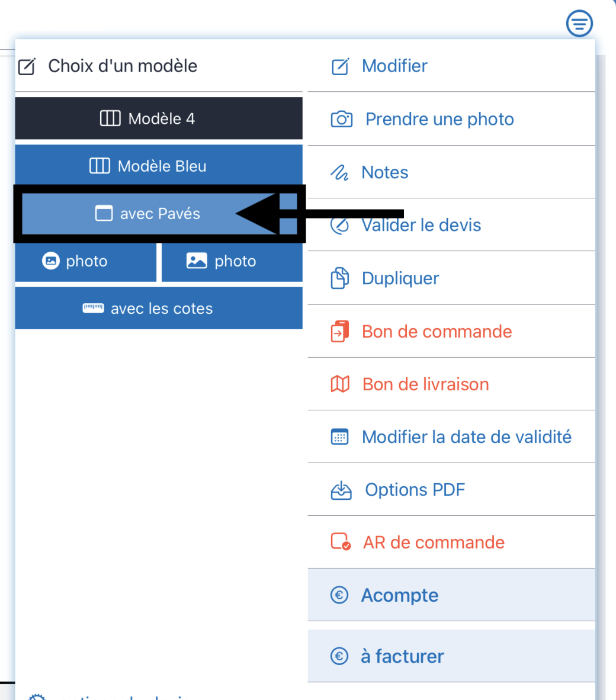Open the circular filter menu icon

(x=579, y=23)
